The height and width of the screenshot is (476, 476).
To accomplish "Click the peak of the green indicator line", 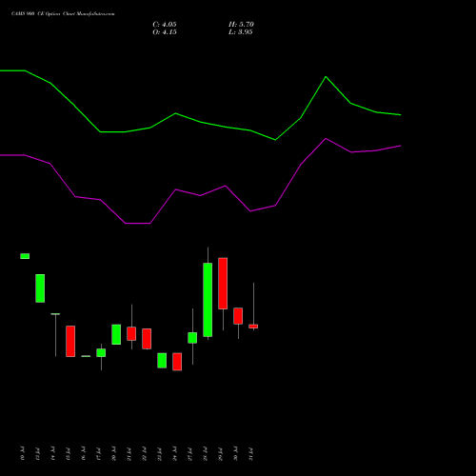I will tap(326, 77).
